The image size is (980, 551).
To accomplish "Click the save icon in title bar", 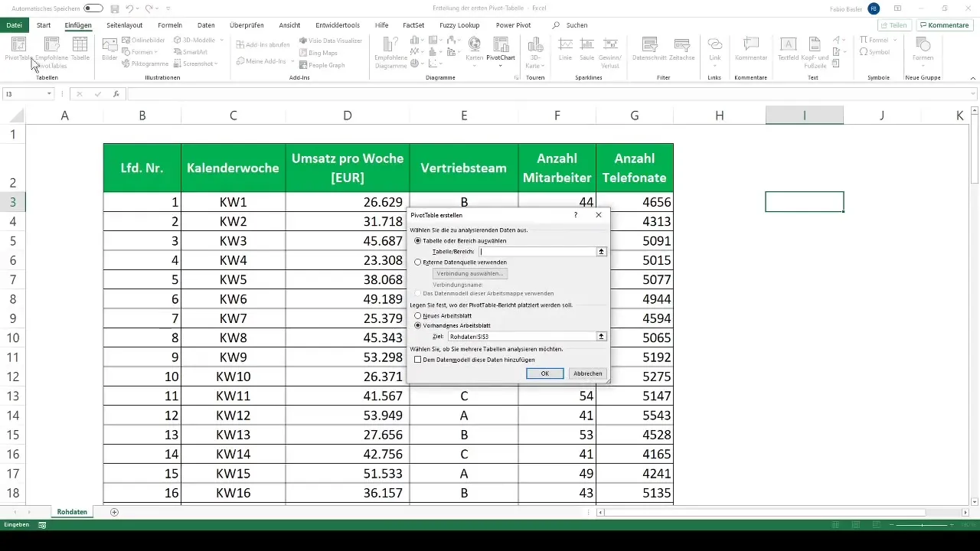I will coord(114,8).
